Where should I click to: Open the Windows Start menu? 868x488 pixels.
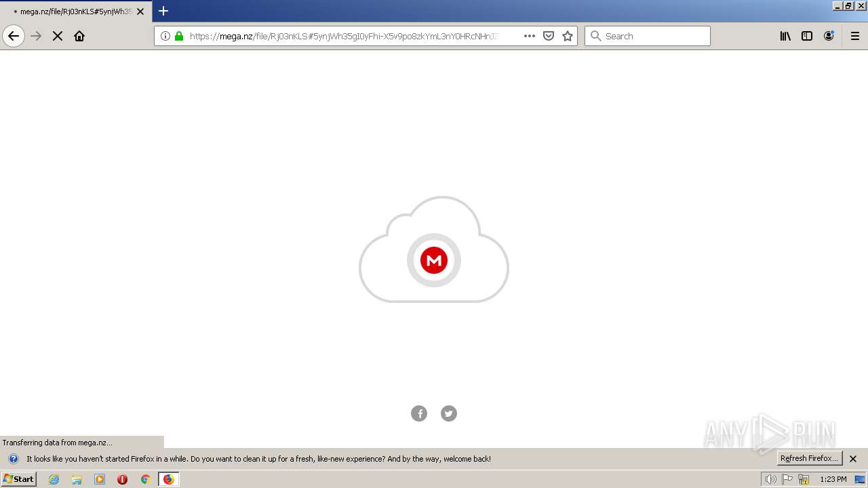click(18, 479)
